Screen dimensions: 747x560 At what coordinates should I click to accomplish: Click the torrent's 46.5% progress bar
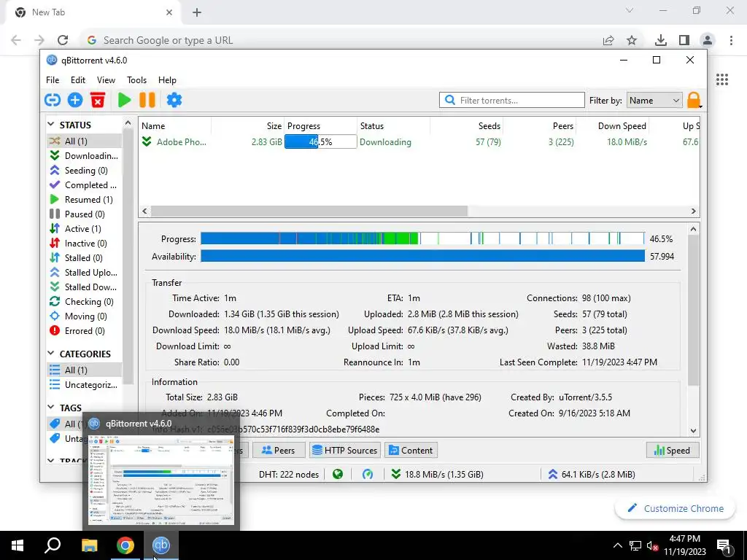click(321, 142)
